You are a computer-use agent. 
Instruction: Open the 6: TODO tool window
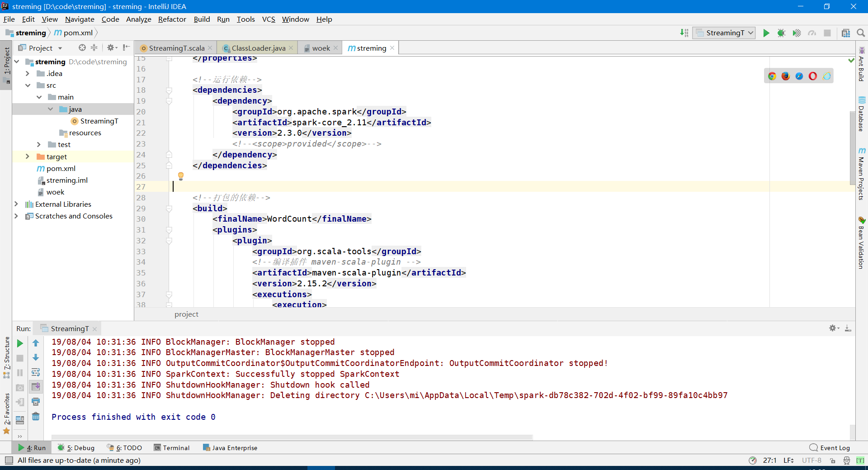tap(124, 448)
